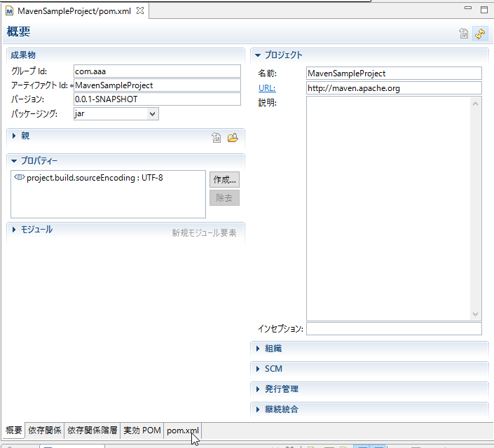Minimize the editor pane
494x448 pixels.
[468, 8]
